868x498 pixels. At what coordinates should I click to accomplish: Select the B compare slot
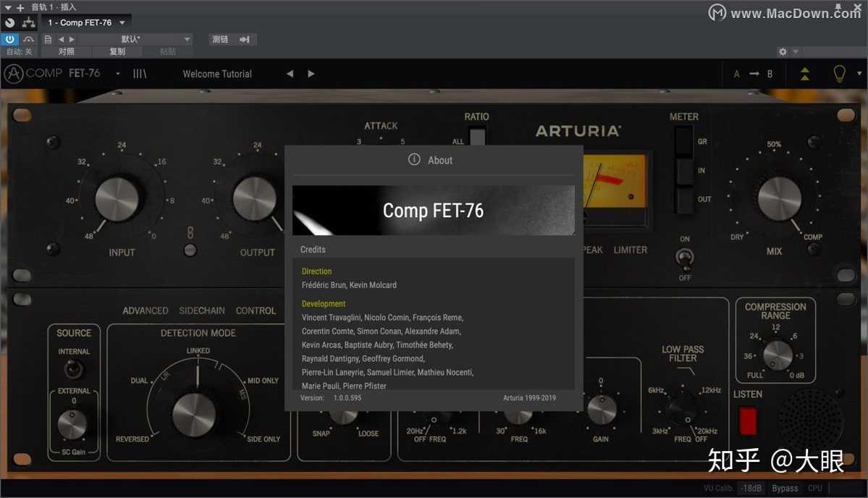770,74
